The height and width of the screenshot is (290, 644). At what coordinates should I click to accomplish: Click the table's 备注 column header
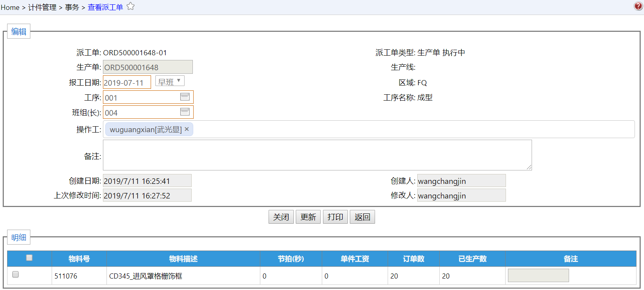571,259
